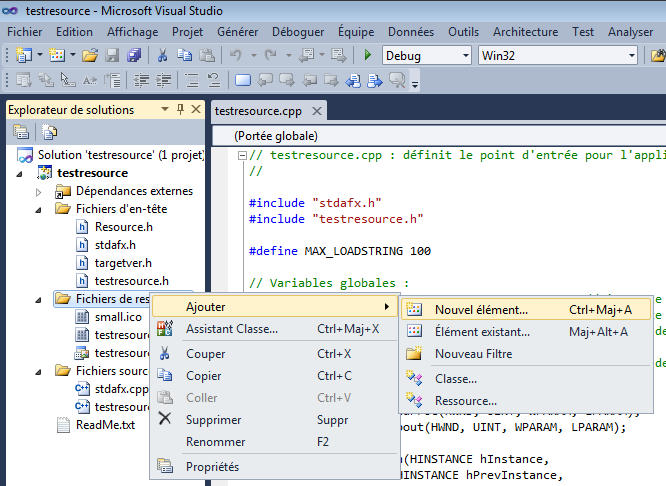Collapse the Fichiers de ressources folder
The width and height of the screenshot is (666, 486).
point(39,300)
